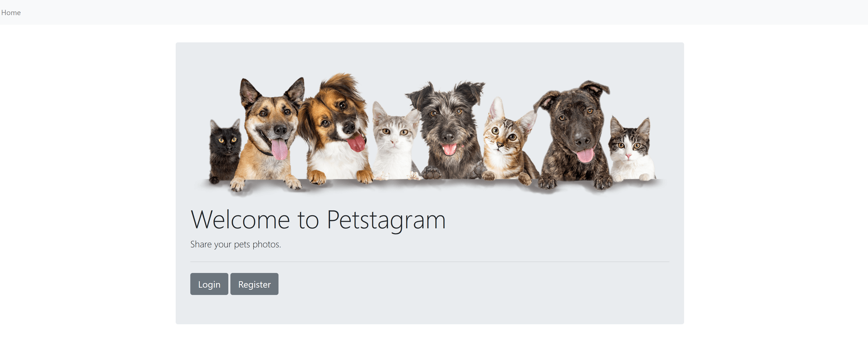Click the gray terrier's open mouth
This screenshot has height=349, width=868.
pyautogui.click(x=449, y=149)
